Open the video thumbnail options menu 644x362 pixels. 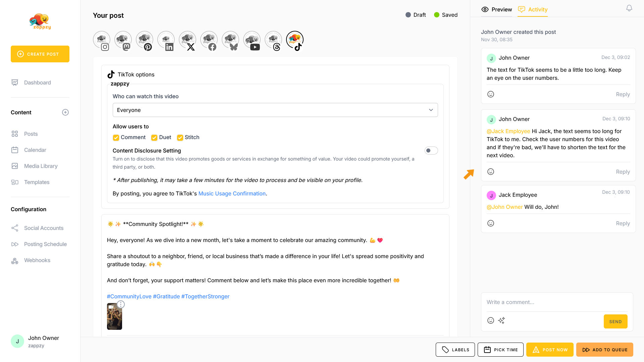121,304
